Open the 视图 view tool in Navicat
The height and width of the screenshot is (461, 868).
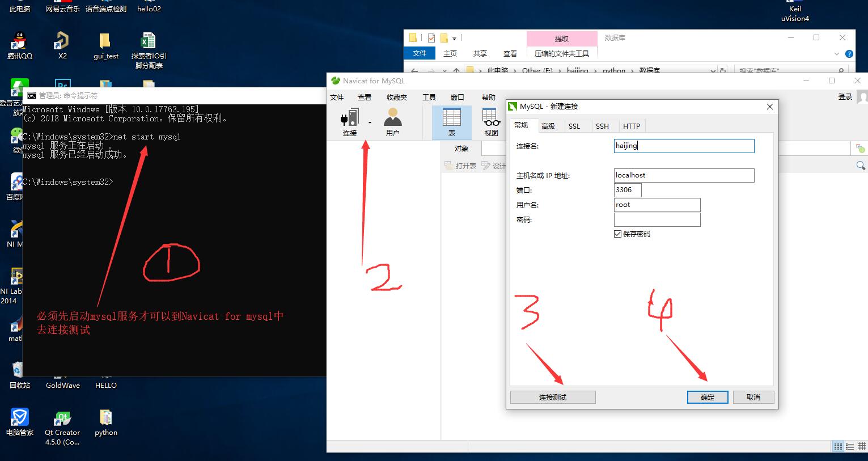point(492,122)
